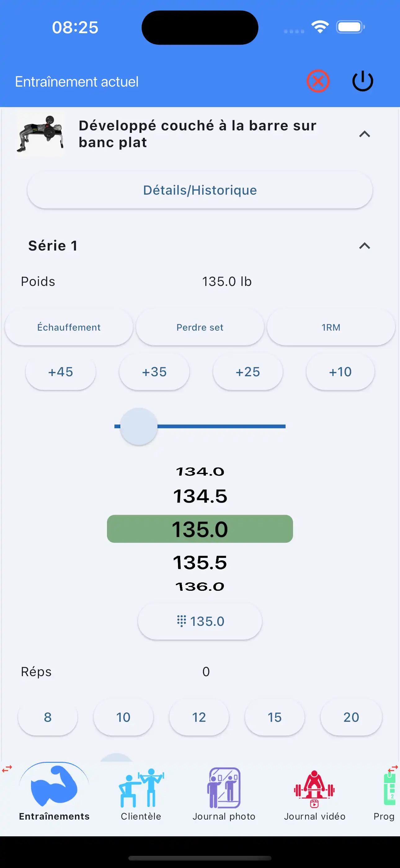400x868 pixels.
Task: Add 45 pounds to the weight
Action: (x=60, y=372)
